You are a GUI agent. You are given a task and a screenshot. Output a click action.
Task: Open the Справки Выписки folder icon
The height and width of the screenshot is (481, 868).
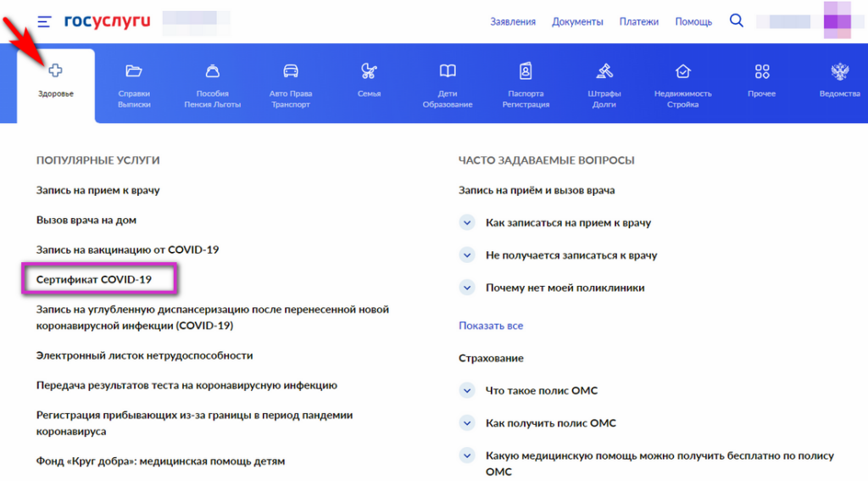coord(134,71)
